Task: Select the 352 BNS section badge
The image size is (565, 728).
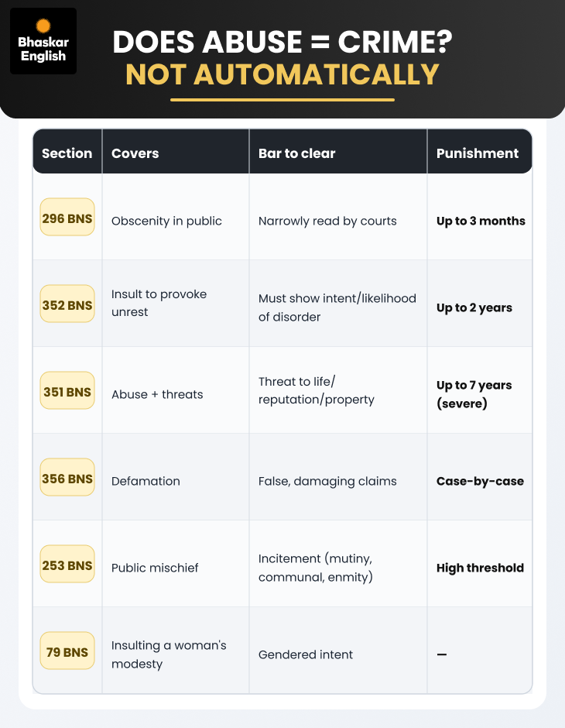Action: [67, 304]
